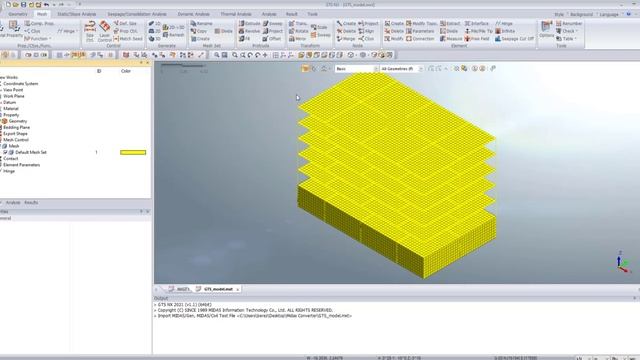
Task: Click Create in the Node group
Action: tap(346, 24)
